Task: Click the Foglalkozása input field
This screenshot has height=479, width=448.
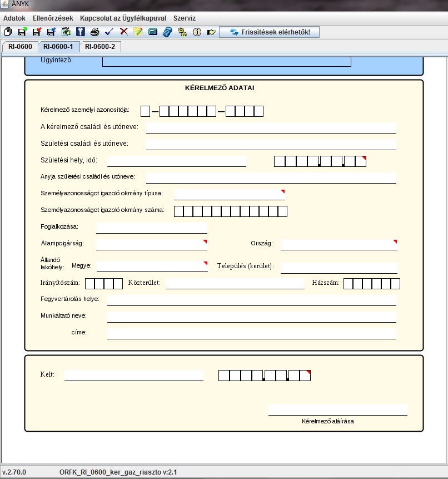Action: 151,227
